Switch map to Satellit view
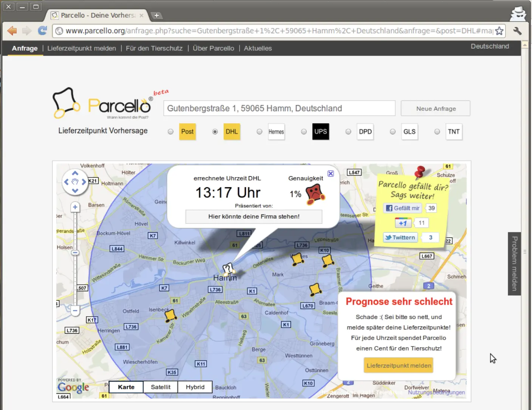 click(x=161, y=387)
